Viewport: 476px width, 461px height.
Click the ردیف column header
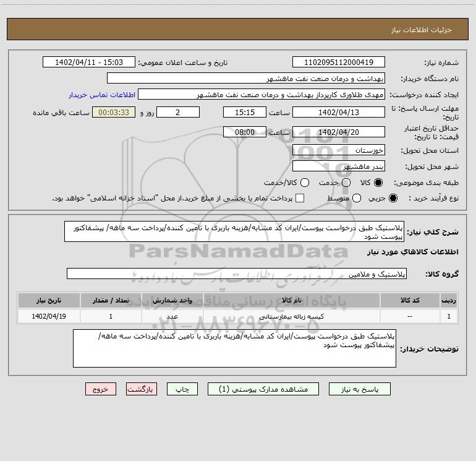449,300
